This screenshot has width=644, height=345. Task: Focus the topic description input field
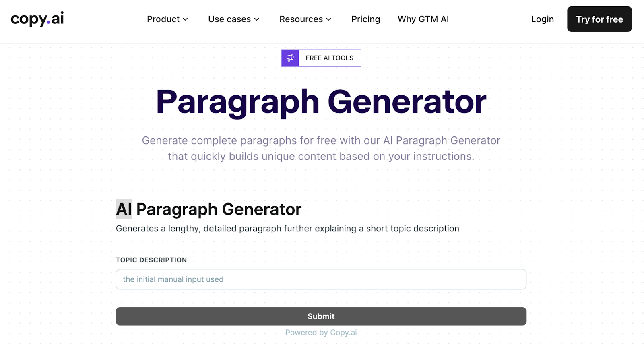pos(321,279)
